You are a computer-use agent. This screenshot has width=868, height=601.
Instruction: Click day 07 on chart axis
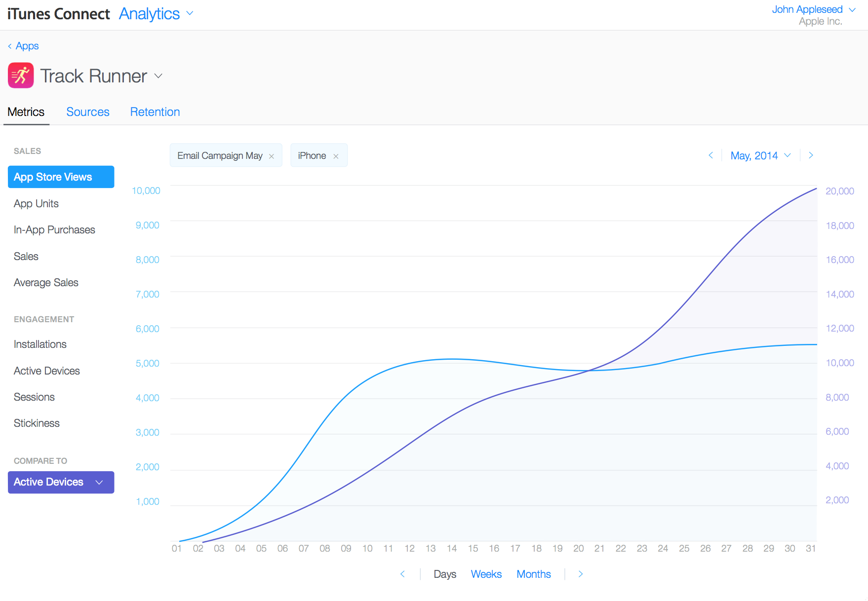[x=304, y=548]
